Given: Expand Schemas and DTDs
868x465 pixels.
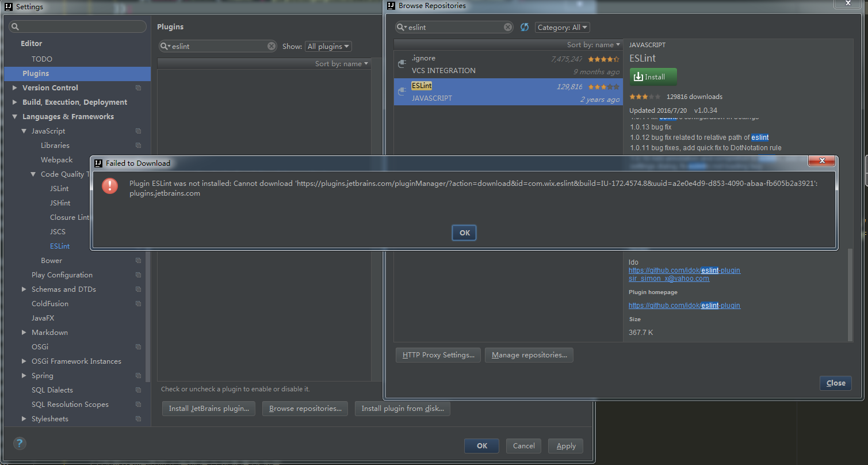Looking at the screenshot, I should click(x=24, y=289).
